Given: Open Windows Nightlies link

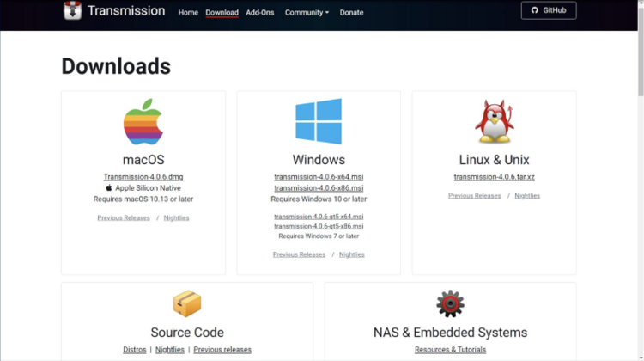Looking at the screenshot, I should click(352, 254).
